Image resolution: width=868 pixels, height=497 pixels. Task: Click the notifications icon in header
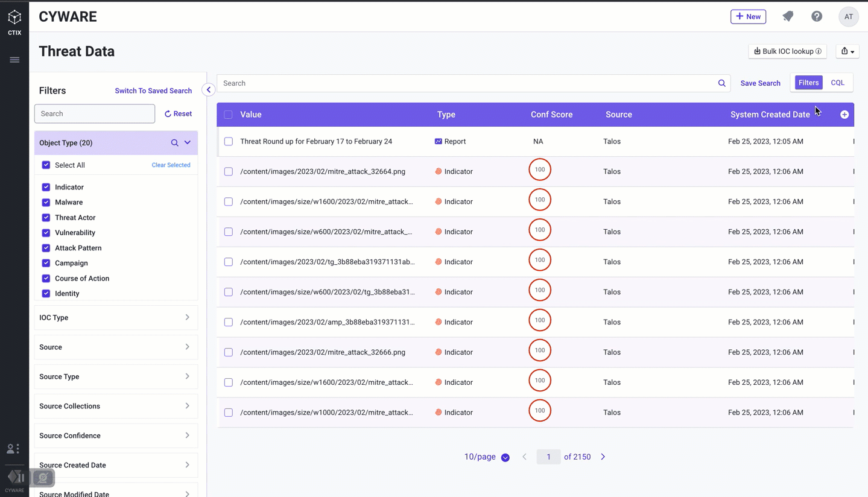click(788, 17)
